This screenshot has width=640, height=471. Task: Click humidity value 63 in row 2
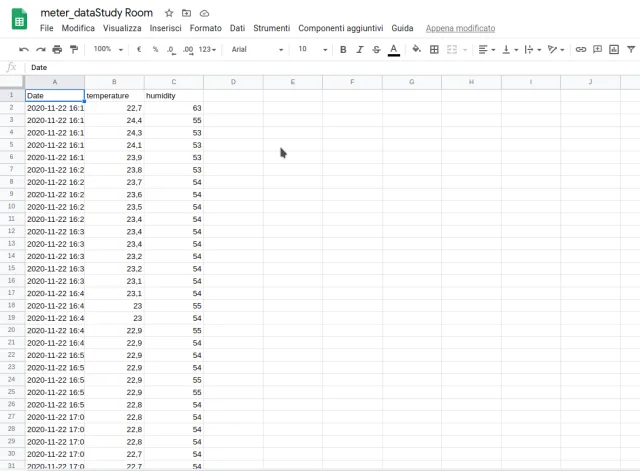point(174,108)
